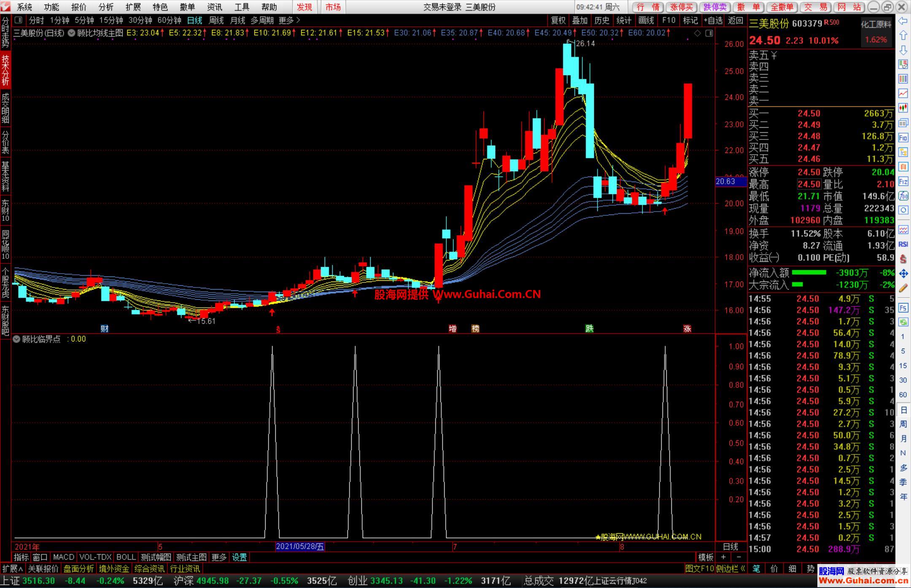Viewport: 911px width, 588px height.
Task: Toggle the 复权 price adjustment button
Action: click(x=558, y=20)
